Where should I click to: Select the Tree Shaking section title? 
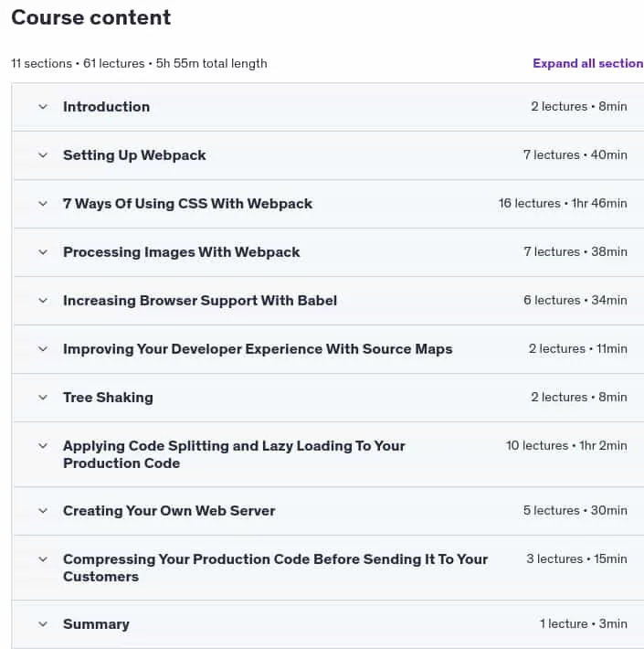click(108, 398)
